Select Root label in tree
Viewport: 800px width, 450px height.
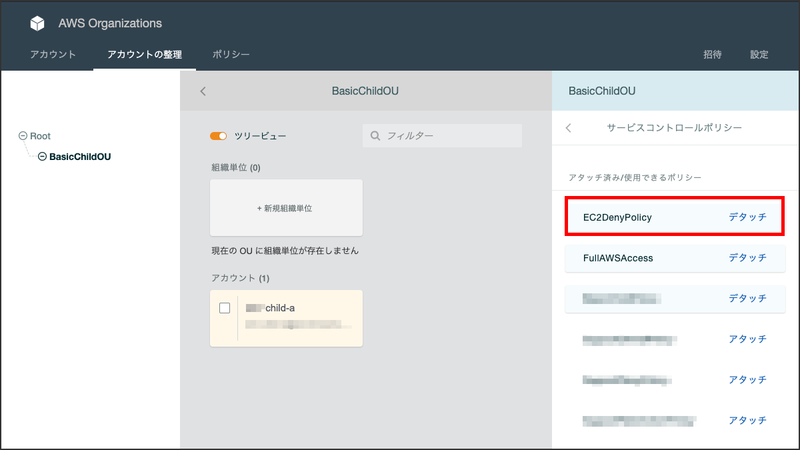pos(40,136)
